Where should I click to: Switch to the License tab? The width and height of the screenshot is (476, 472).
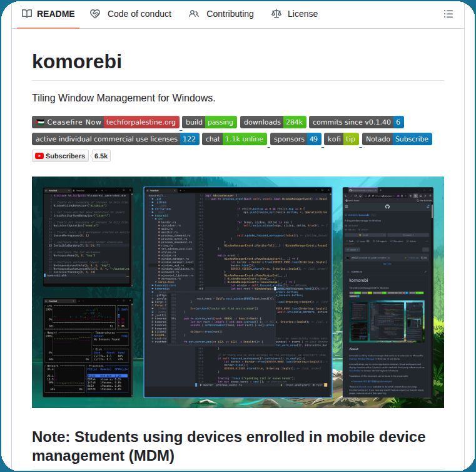pos(295,14)
